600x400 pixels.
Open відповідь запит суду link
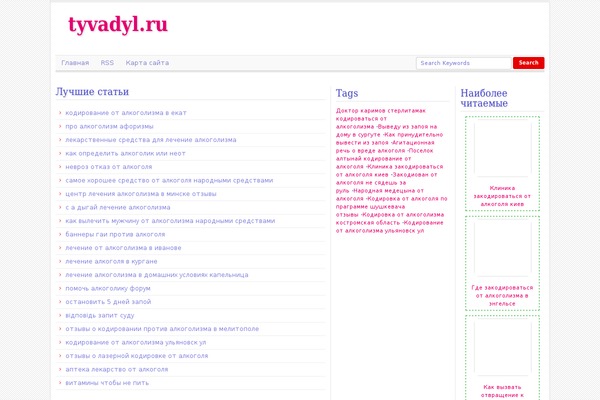[x=100, y=315]
